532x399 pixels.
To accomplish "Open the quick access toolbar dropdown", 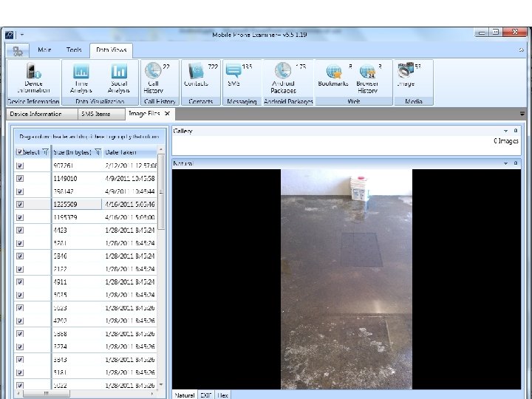I will (22, 35).
